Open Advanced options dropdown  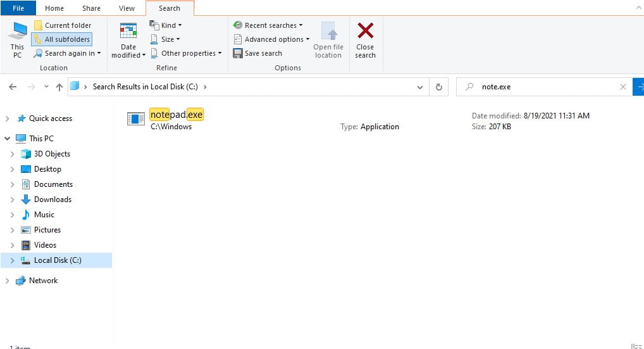(x=271, y=39)
